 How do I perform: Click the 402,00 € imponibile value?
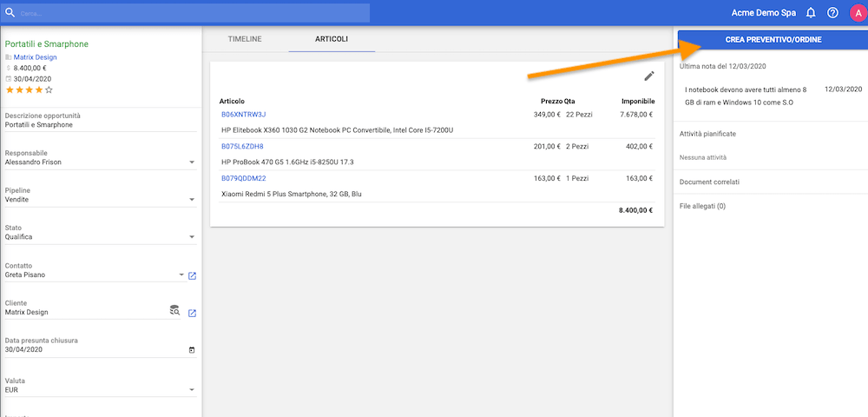pyautogui.click(x=639, y=147)
